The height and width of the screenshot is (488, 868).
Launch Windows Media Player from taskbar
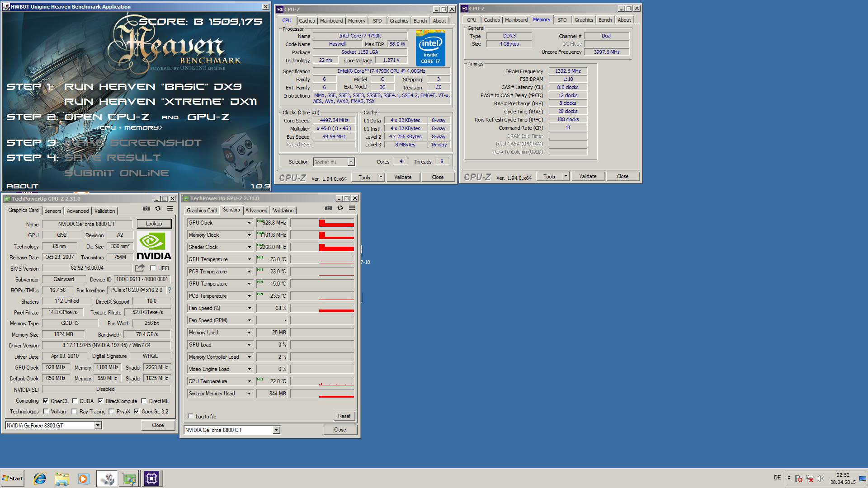point(84,479)
